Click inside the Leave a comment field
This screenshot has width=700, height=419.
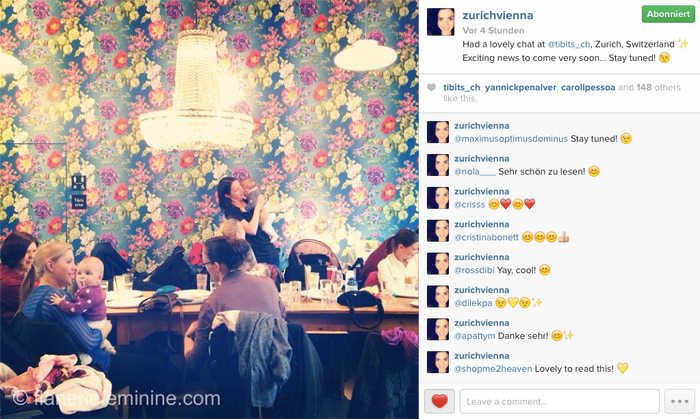pyautogui.click(x=559, y=401)
